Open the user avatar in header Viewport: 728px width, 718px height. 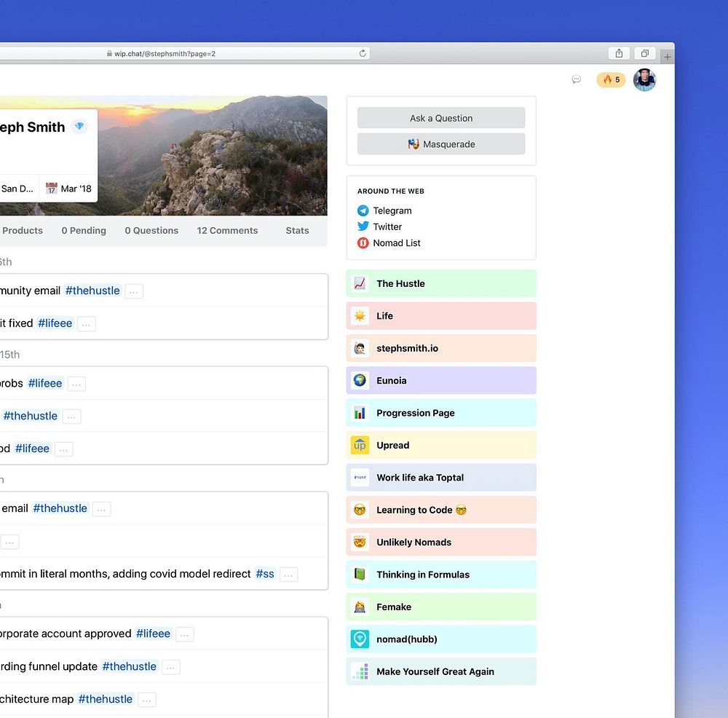(x=644, y=80)
